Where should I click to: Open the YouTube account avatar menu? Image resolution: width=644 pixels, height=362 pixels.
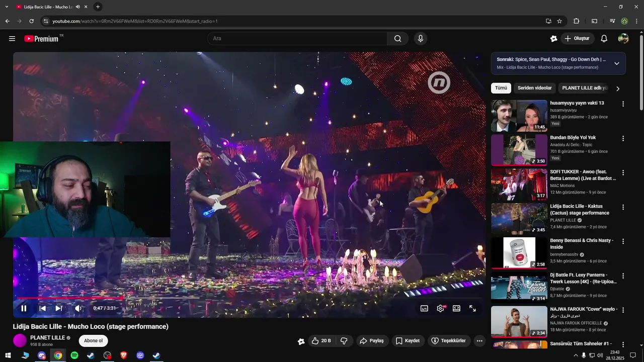coord(623,39)
